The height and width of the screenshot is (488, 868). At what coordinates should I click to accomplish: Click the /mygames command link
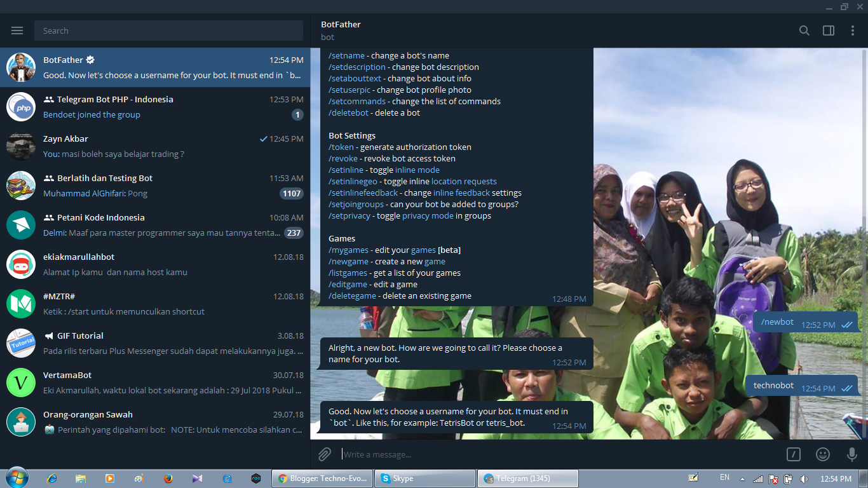[x=348, y=250]
